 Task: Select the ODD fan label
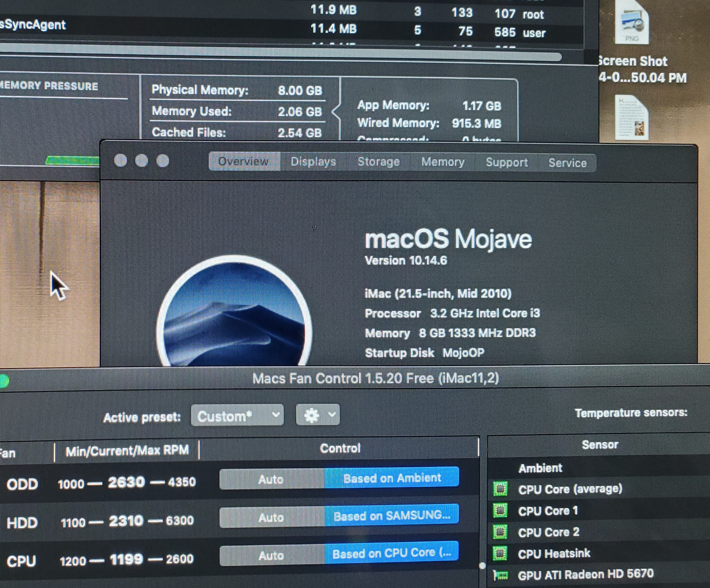click(22, 484)
